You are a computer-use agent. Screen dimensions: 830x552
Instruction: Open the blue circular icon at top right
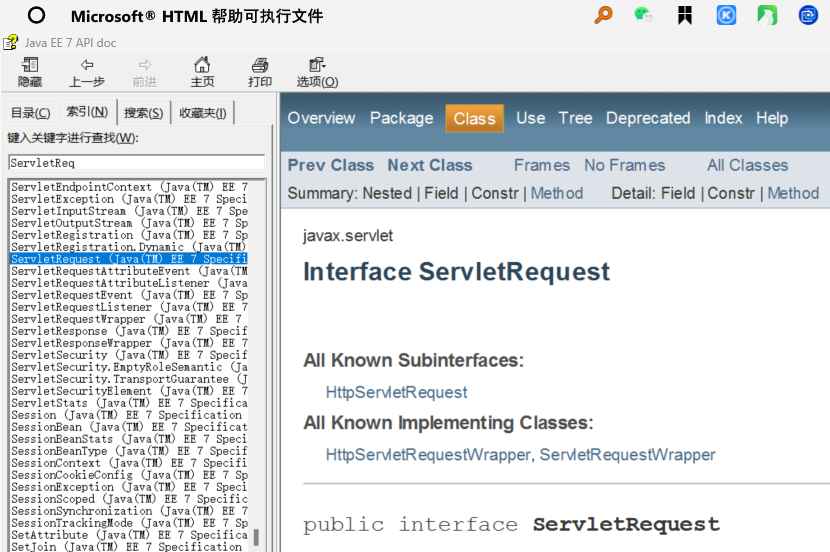coord(808,15)
